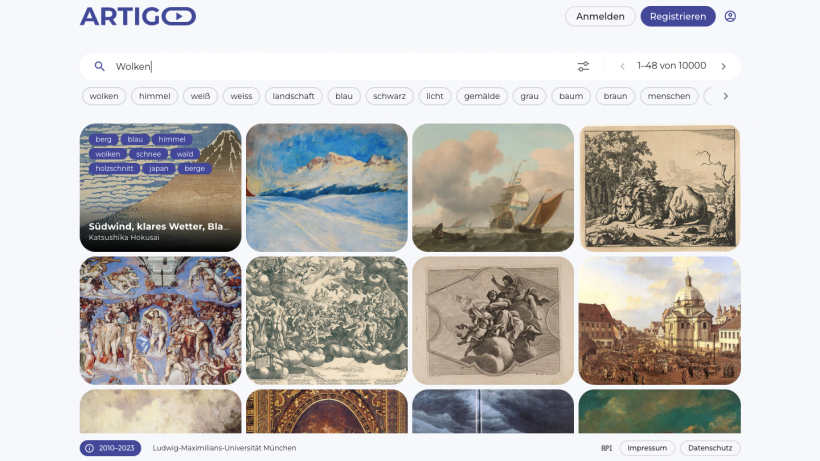Click the 'holzschnitt' tag on Hokusai image
Viewport: 820px width, 461px height.
114,168
